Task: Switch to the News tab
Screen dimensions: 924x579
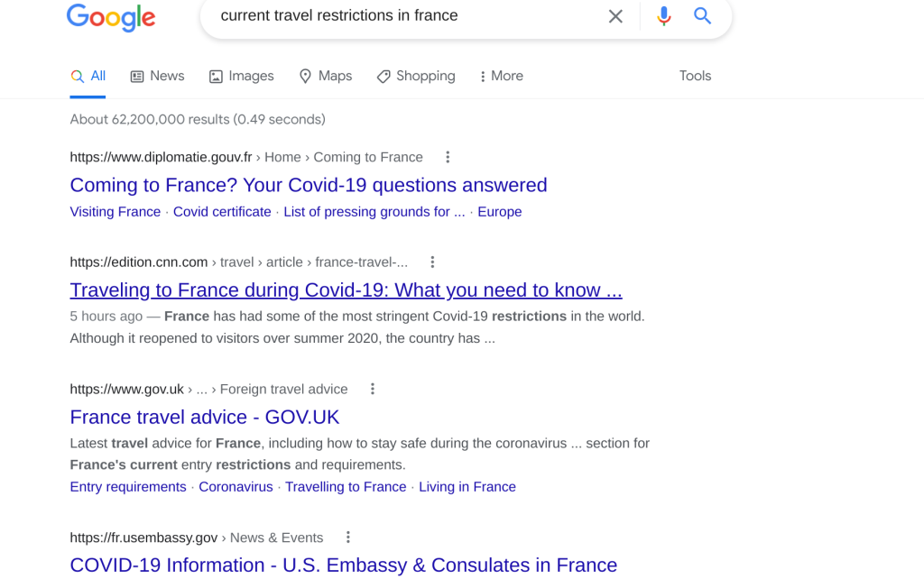Action: (157, 77)
